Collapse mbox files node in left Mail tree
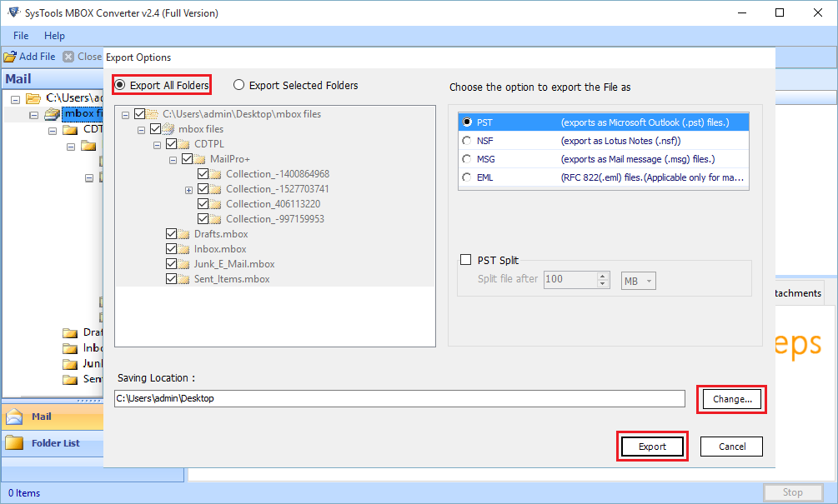Image resolution: width=838 pixels, height=504 pixels. [33, 115]
